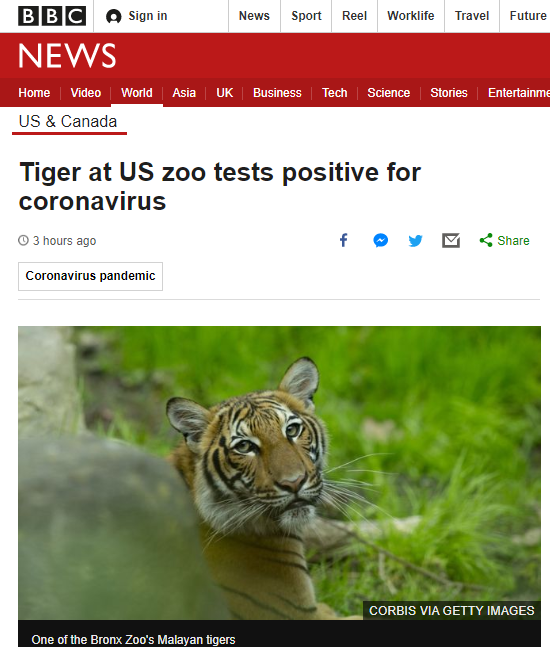Share article on Twitter icon

coord(415,241)
